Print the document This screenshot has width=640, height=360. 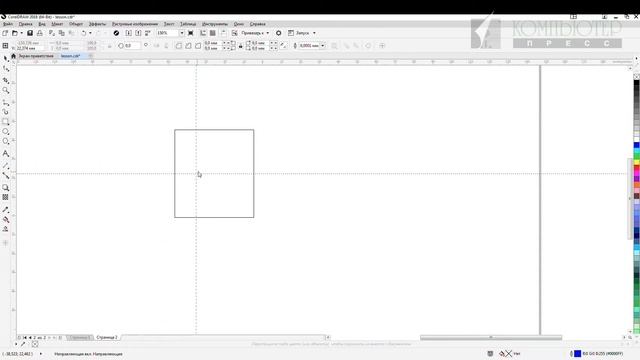tap(40, 33)
